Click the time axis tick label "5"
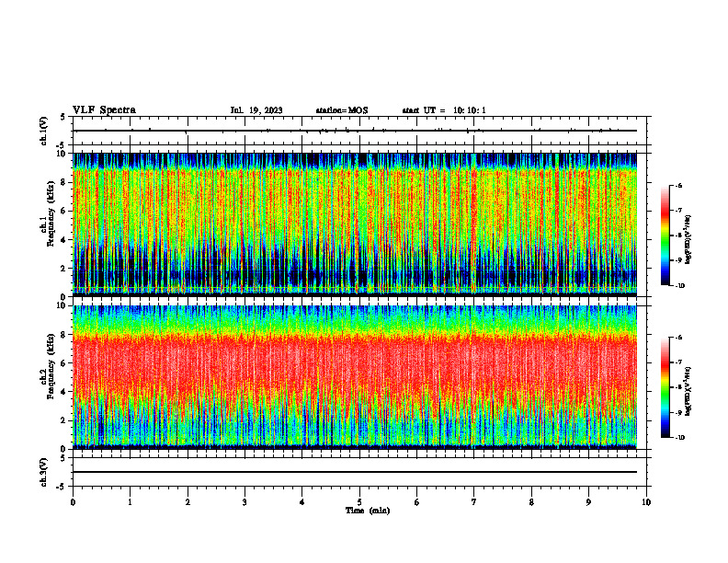The width and height of the screenshot is (728, 563). point(359,502)
